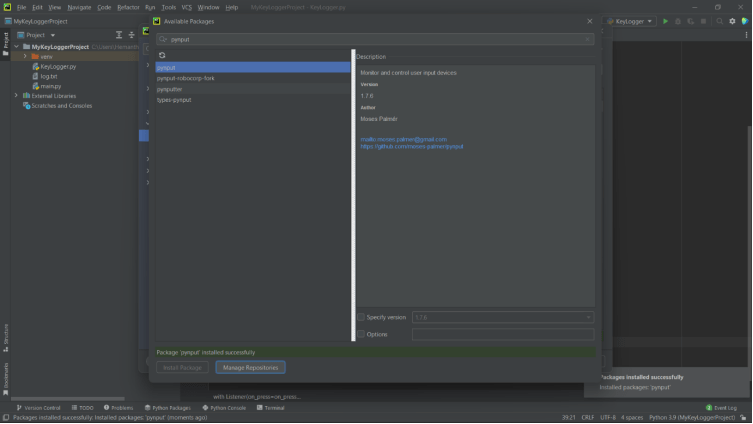Click the Run KeyLogger green play icon
This screenshot has height=424, width=753.
pos(665,21)
